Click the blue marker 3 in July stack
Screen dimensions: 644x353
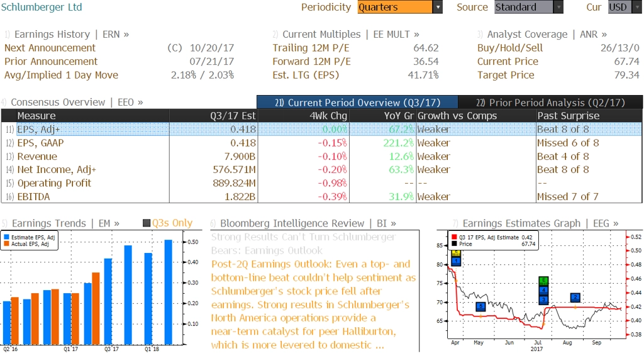click(x=543, y=299)
